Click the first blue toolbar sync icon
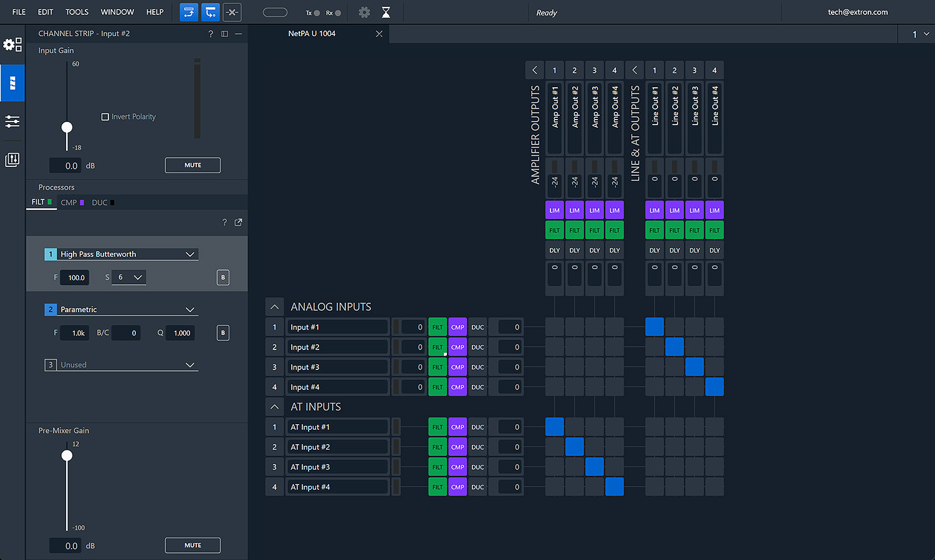 click(189, 12)
